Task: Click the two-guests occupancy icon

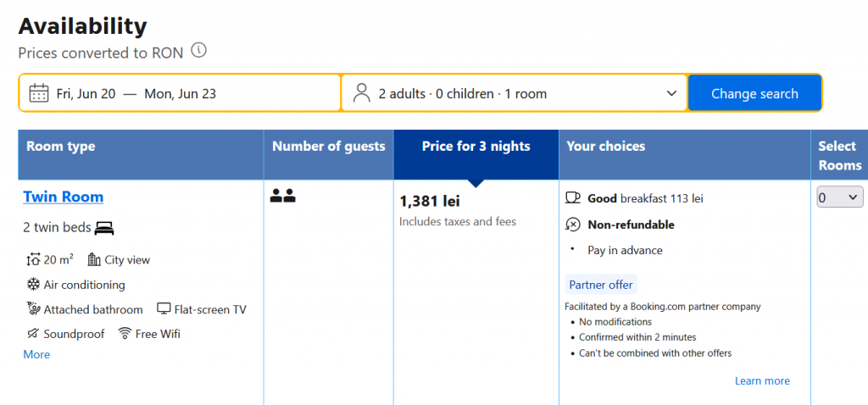Action: pos(282,197)
